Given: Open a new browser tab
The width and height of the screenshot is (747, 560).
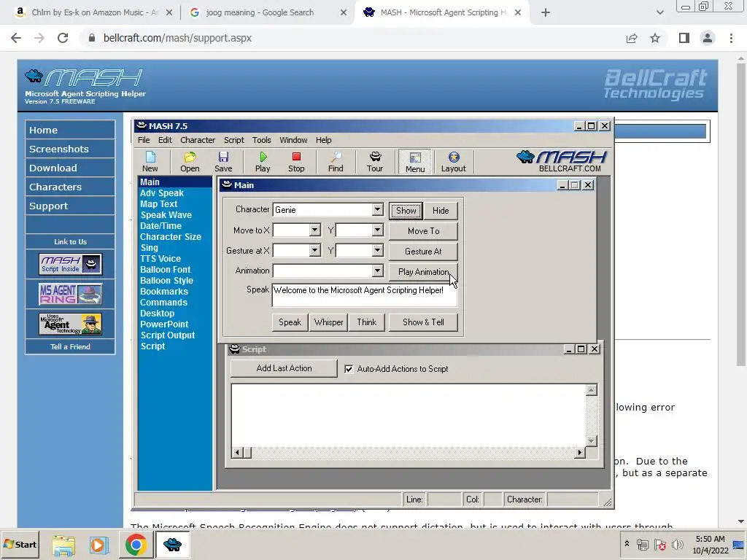Looking at the screenshot, I should 546,13.
